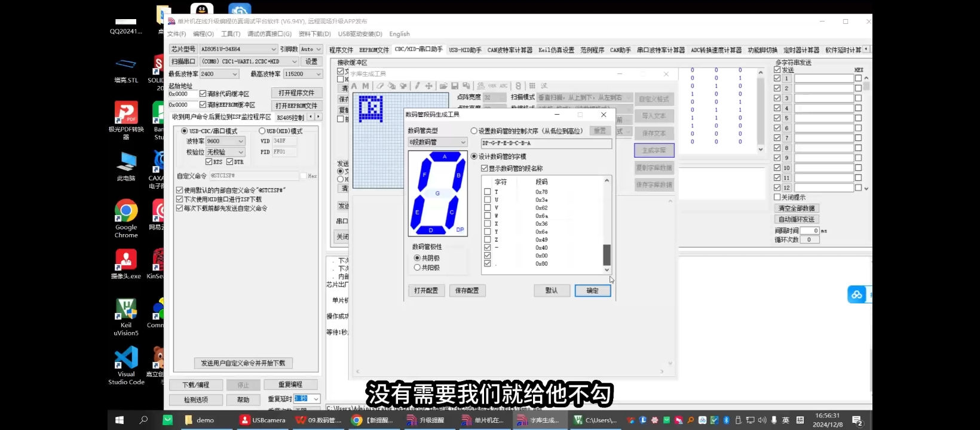980x430 pixels.
Task: Expand the 重复延时 dropdown
Action: pyautogui.click(x=316, y=399)
